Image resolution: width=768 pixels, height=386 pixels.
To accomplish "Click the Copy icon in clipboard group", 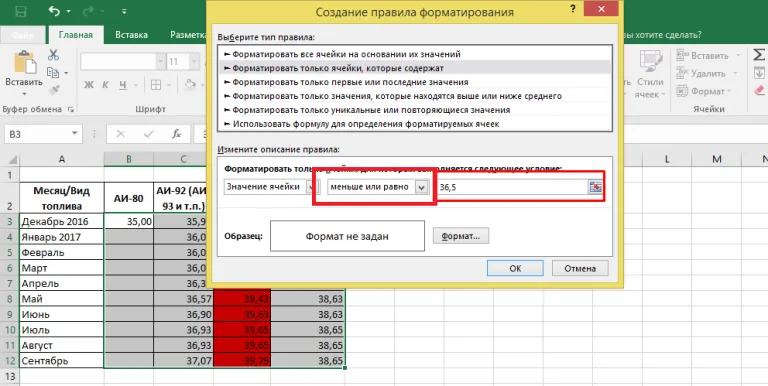I will (52, 72).
